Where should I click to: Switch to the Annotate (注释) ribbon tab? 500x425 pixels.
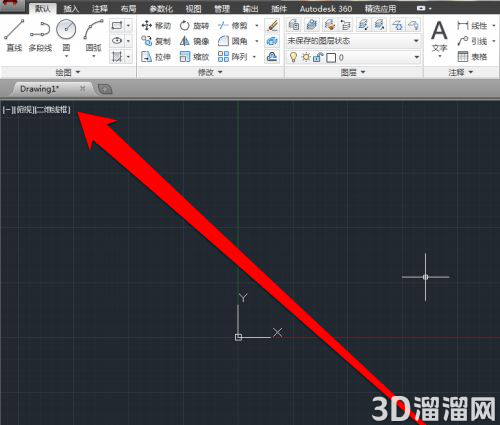click(100, 9)
